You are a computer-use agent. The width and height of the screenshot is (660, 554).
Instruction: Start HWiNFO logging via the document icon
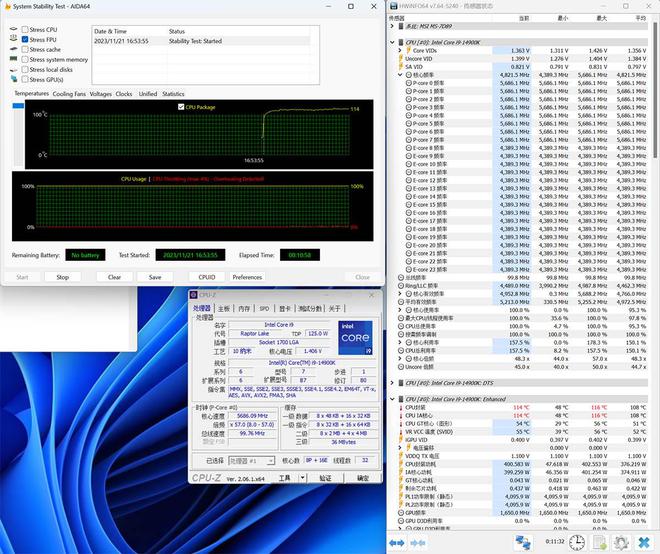pyautogui.click(x=599, y=542)
